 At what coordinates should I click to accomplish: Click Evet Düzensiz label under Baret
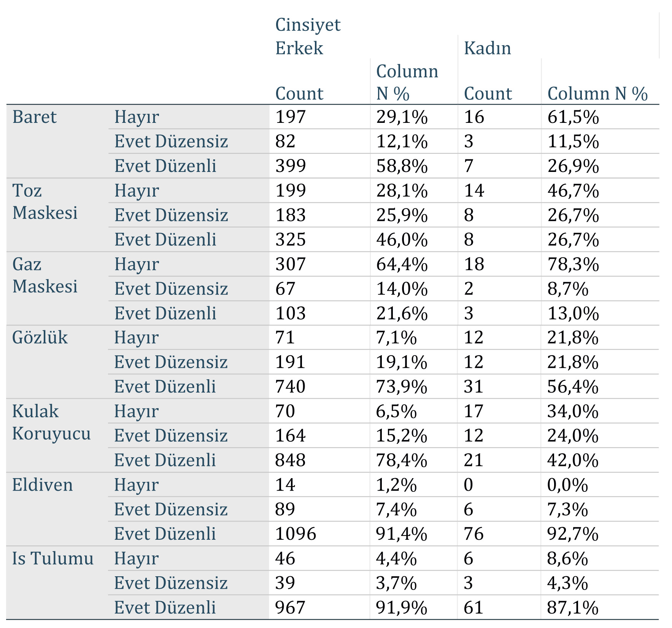pyautogui.click(x=171, y=141)
